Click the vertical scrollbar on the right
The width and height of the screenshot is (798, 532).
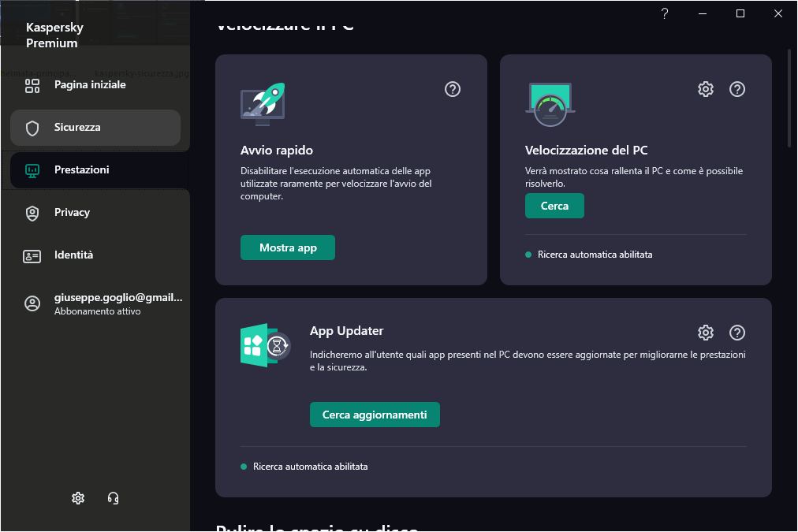789,97
